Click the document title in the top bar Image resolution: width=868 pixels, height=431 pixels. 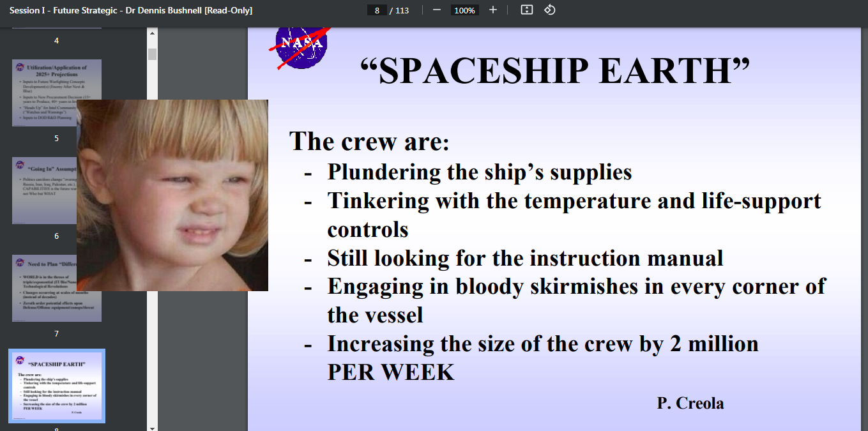(131, 10)
